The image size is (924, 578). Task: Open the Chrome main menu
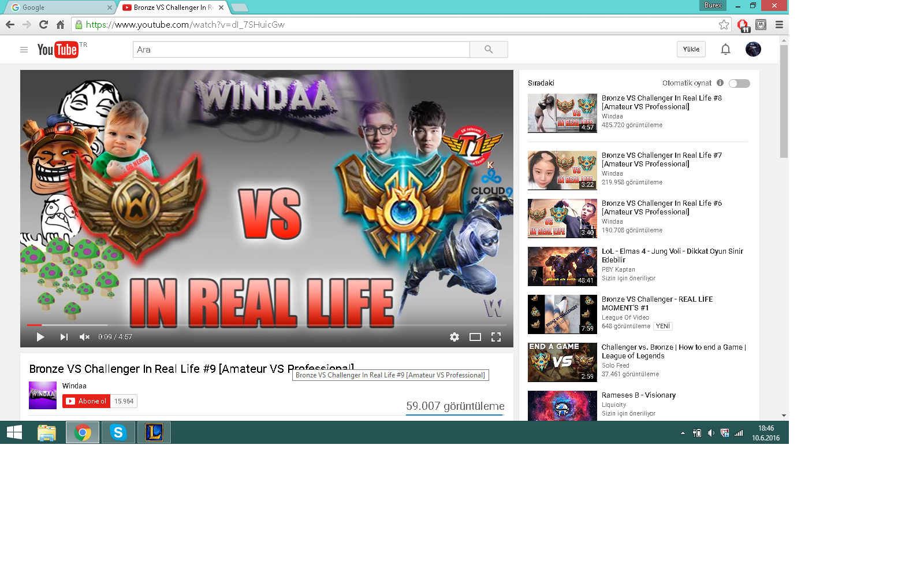(779, 24)
